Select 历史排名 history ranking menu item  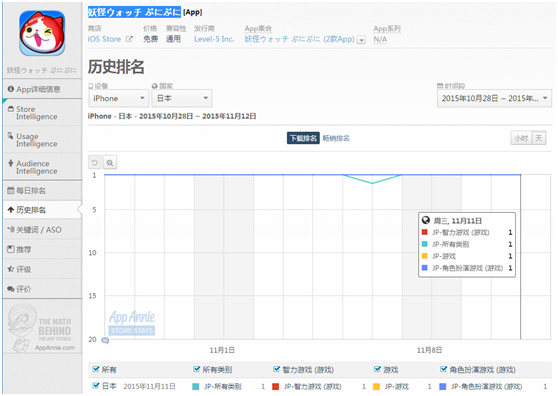coord(42,210)
